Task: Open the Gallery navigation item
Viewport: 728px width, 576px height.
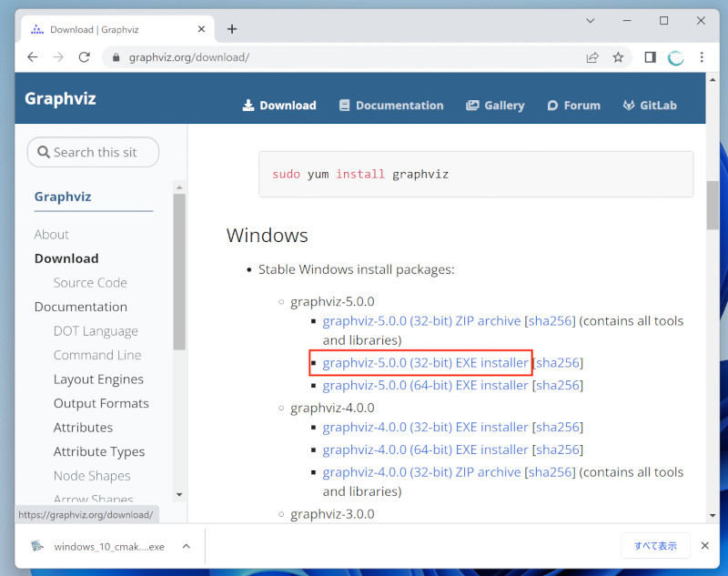Action: (x=495, y=106)
